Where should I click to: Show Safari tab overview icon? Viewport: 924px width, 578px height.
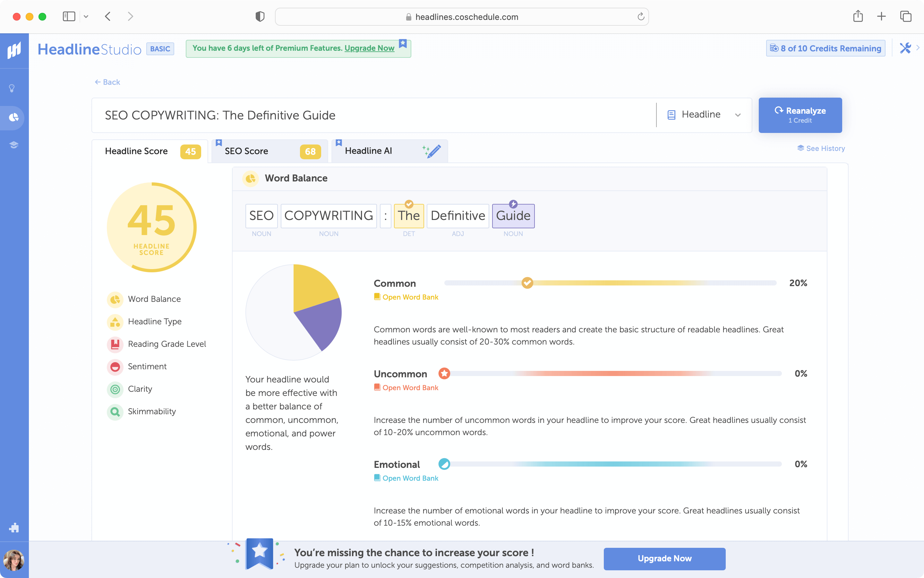tap(906, 16)
